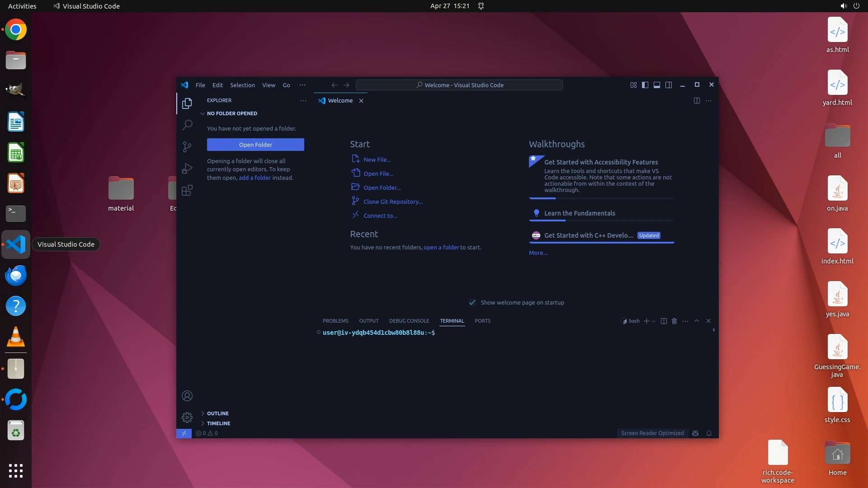
Task: Expand the Timeline section
Action: (x=218, y=423)
